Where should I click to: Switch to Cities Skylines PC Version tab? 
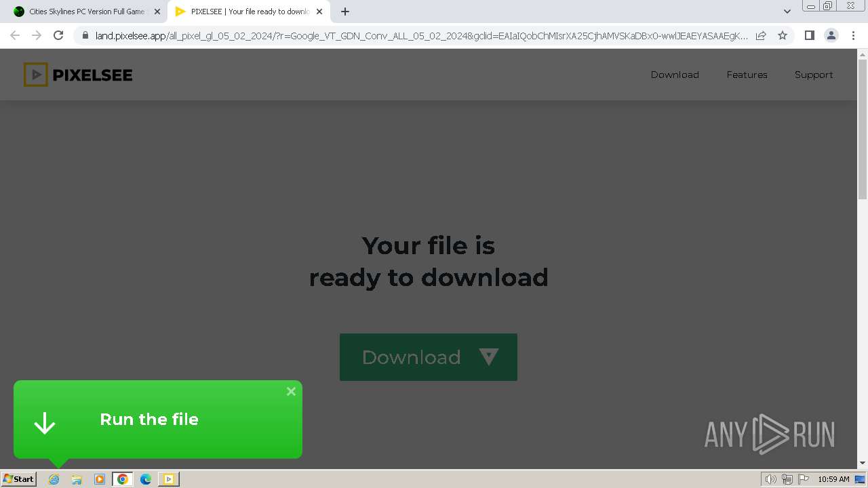(x=83, y=12)
